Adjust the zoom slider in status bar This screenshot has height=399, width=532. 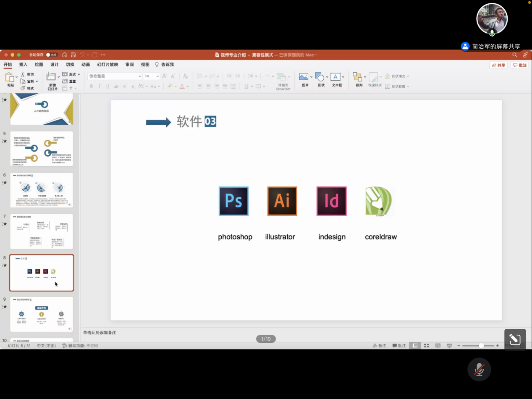481,346
